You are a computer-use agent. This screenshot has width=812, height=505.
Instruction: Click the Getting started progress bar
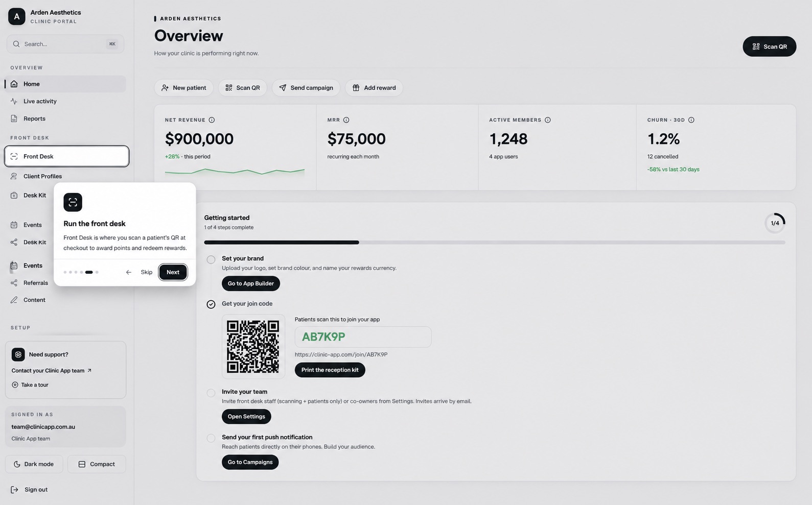tap(494, 243)
